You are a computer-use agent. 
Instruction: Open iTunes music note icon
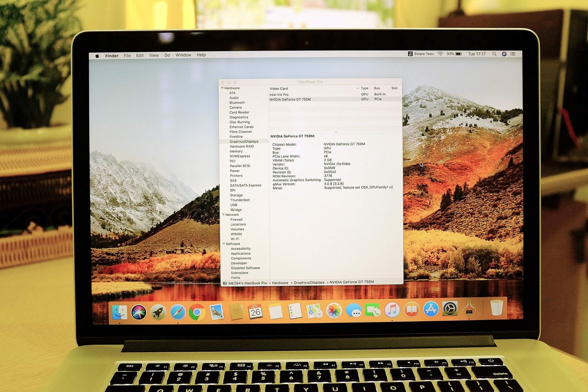[x=392, y=310]
